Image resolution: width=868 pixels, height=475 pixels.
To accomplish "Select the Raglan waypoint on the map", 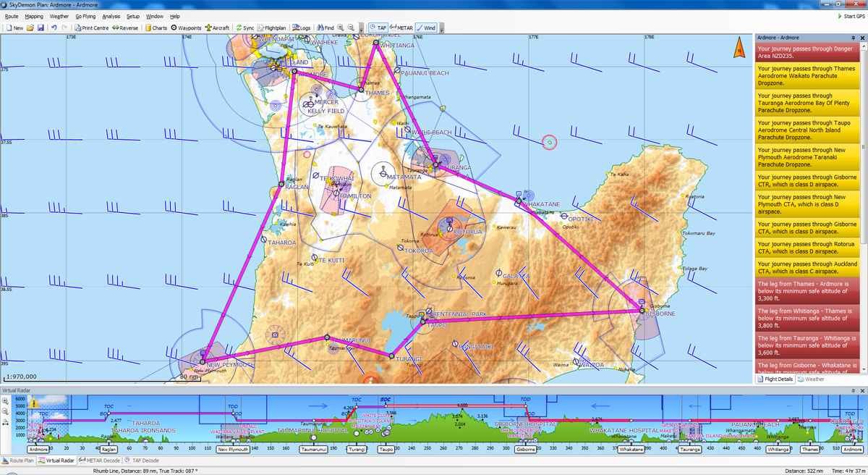I will tap(281, 184).
